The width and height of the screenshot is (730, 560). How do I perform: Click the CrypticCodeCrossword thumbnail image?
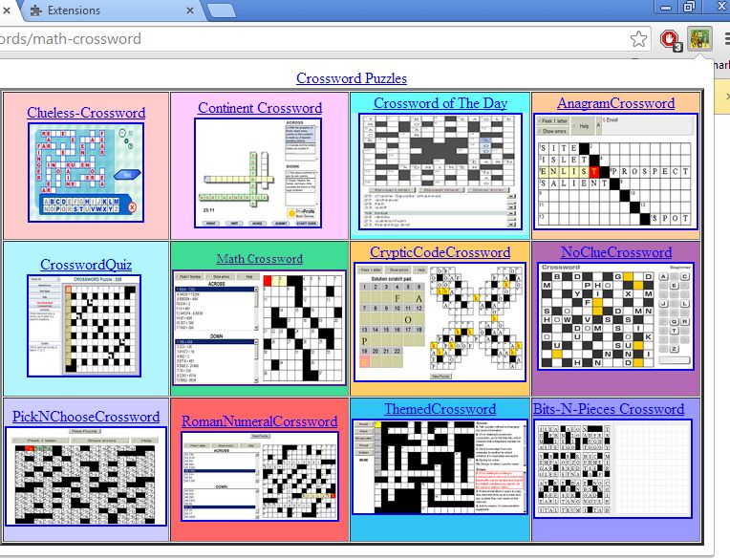[440, 322]
